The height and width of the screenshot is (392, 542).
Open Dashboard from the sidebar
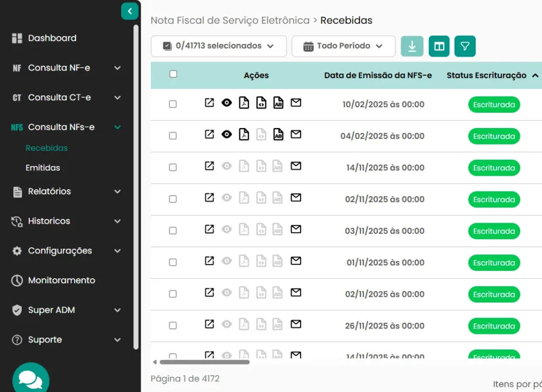click(x=52, y=38)
